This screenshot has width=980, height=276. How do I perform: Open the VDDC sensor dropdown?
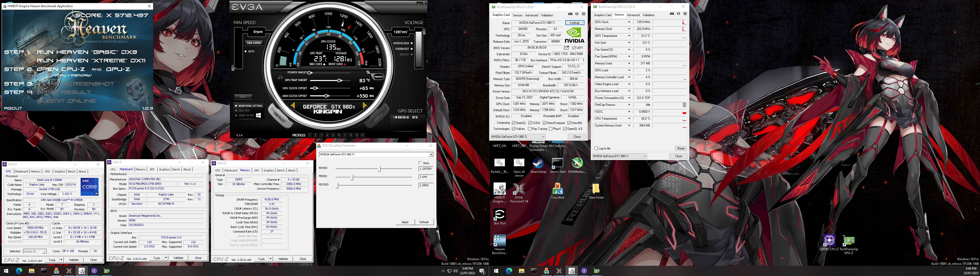pos(629,112)
